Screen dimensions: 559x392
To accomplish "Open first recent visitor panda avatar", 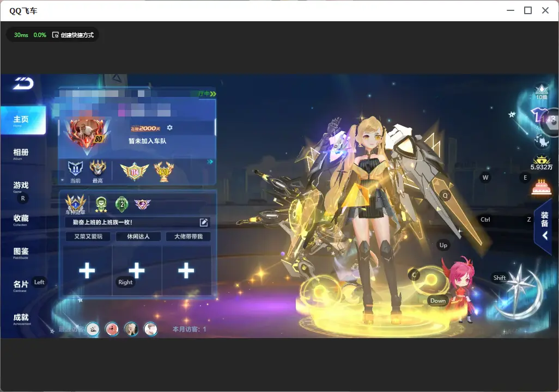I will [x=93, y=329].
